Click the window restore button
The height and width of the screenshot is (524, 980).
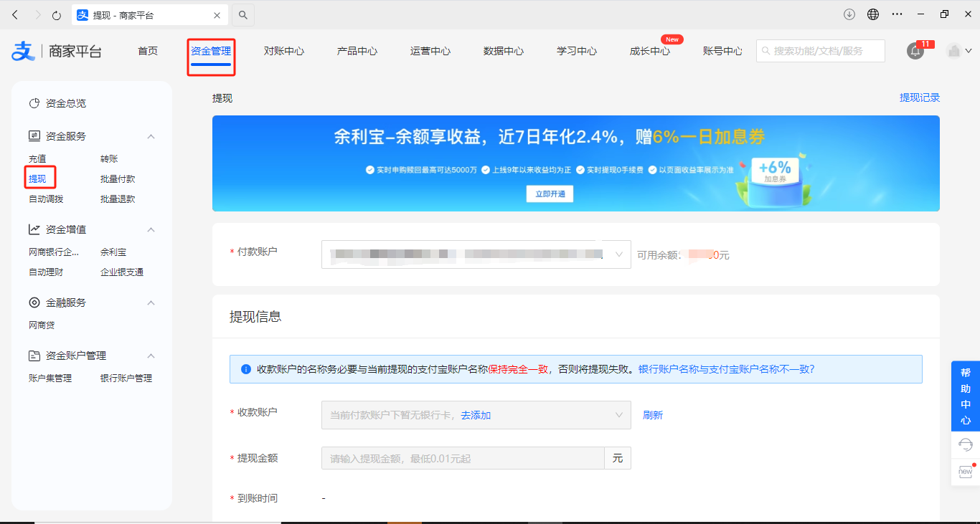click(944, 14)
